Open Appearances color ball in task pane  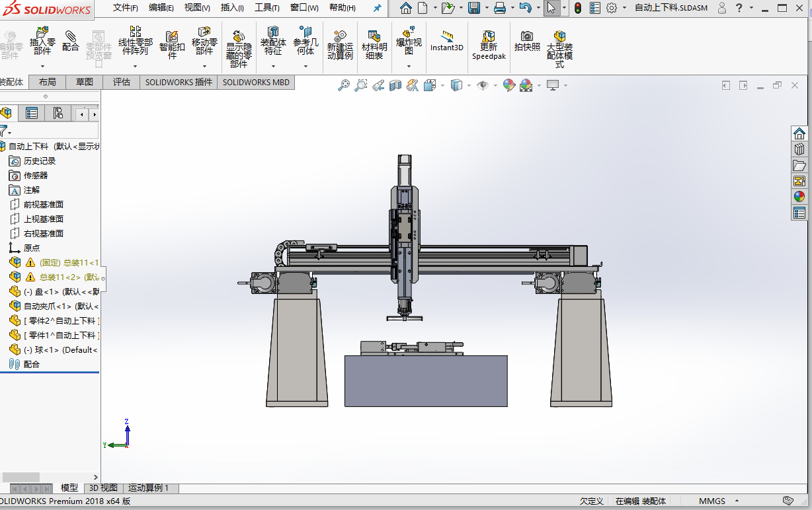[799, 197]
